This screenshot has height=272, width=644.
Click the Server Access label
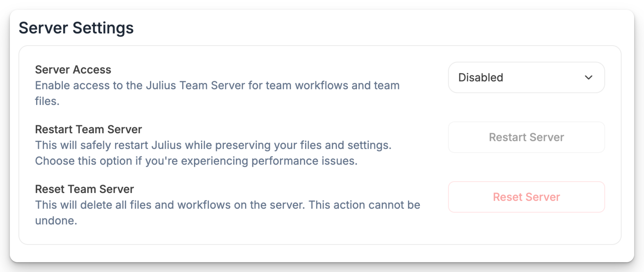point(73,69)
